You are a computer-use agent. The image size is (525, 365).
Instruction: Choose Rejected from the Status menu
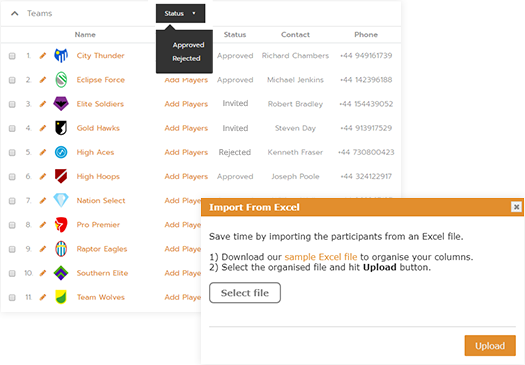186,59
